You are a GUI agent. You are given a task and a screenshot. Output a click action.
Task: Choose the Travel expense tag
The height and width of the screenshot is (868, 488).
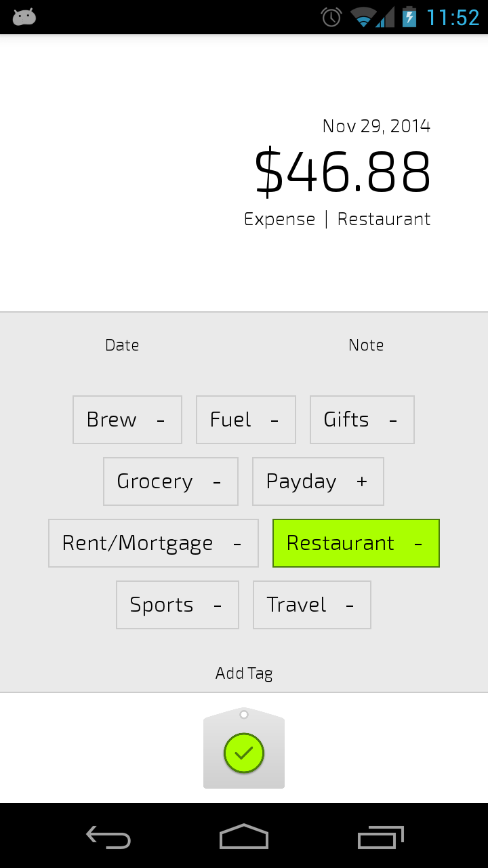312,605
